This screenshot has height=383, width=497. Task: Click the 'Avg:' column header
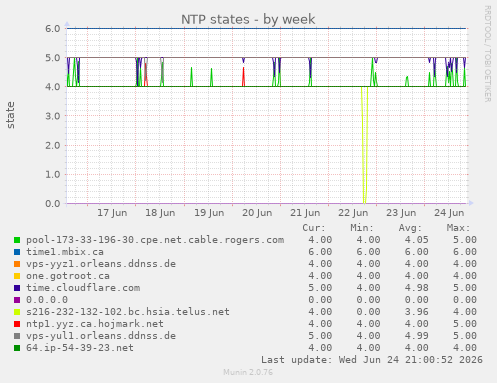point(410,228)
